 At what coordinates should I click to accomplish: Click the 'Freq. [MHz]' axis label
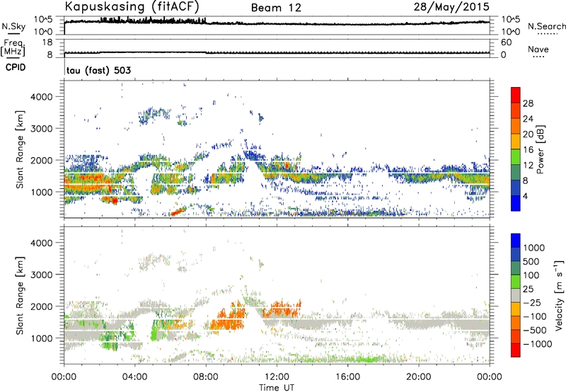[13, 48]
